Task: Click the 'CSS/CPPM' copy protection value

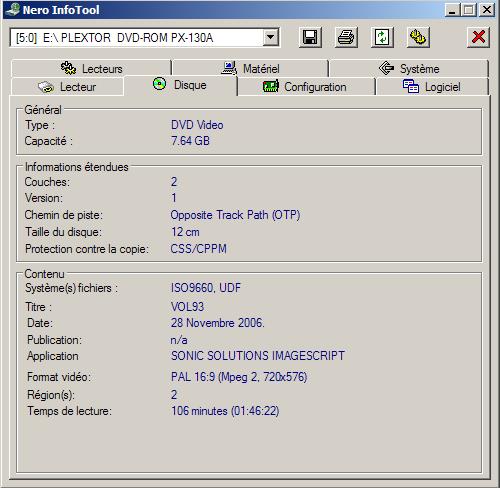Action: pyautogui.click(x=198, y=249)
